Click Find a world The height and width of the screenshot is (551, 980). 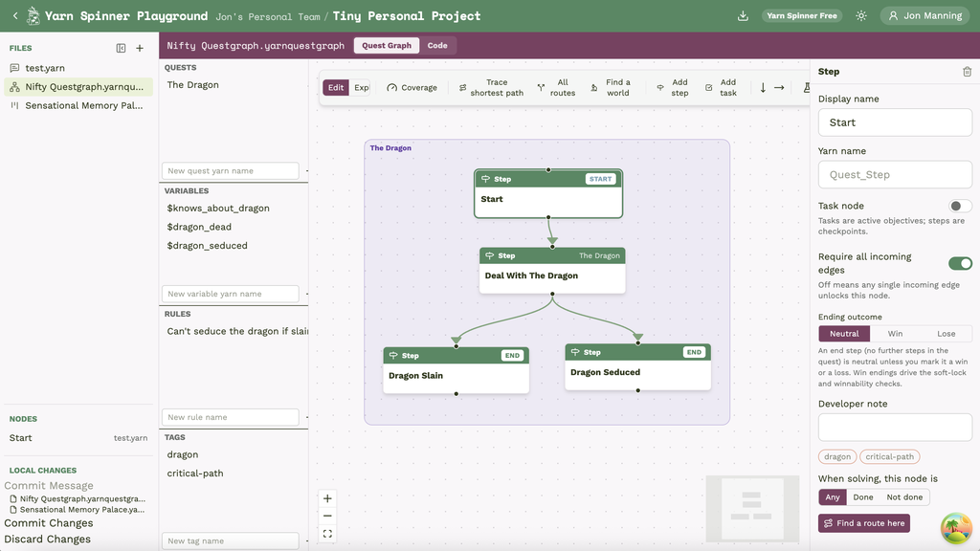click(x=611, y=87)
